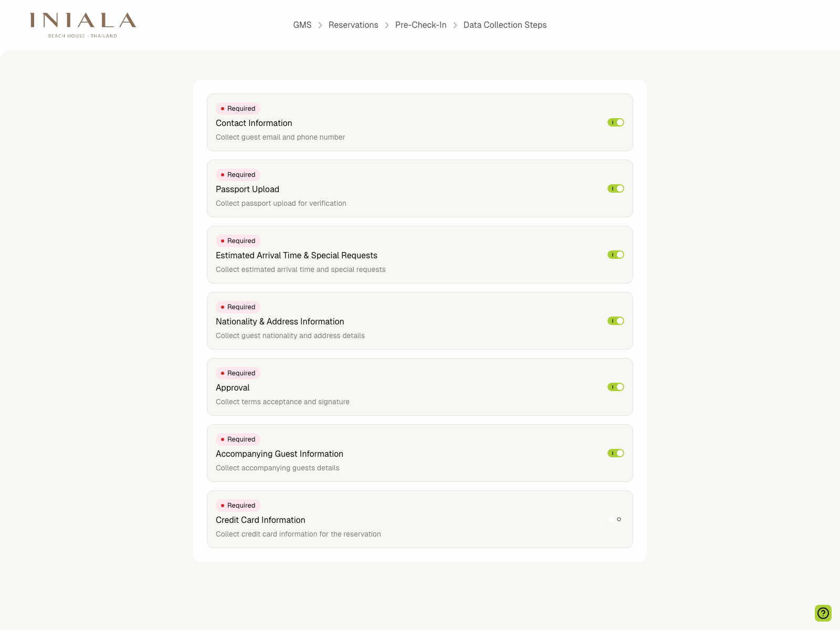Disable Estimated Arrival Time & Special Requests
840x630 pixels.
pos(615,254)
